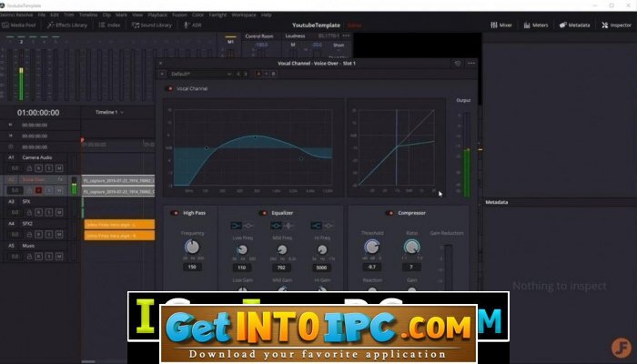Image resolution: width=637 pixels, height=364 pixels.
Task: Toggle the Meters panel
Action: (536, 25)
